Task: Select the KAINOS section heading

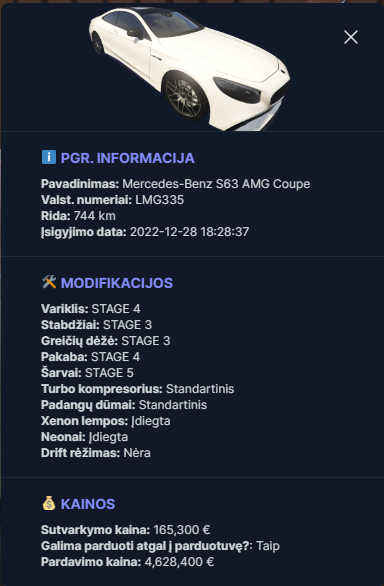Action: (x=88, y=504)
